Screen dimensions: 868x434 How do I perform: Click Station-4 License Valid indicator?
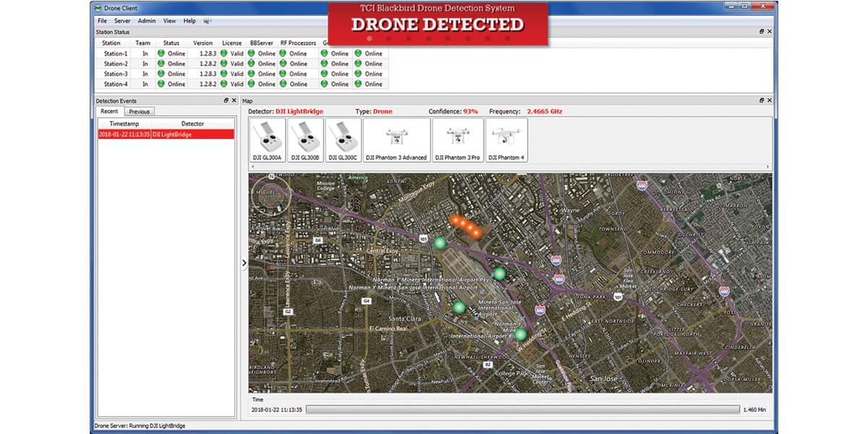pyautogui.click(x=224, y=84)
